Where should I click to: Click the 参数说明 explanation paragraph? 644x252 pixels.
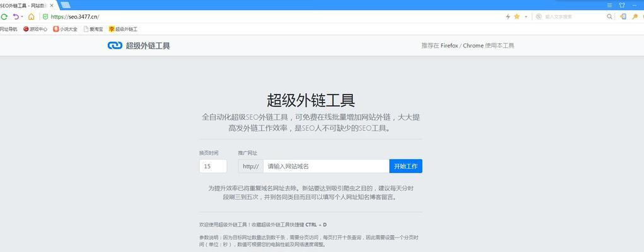(x=309, y=241)
